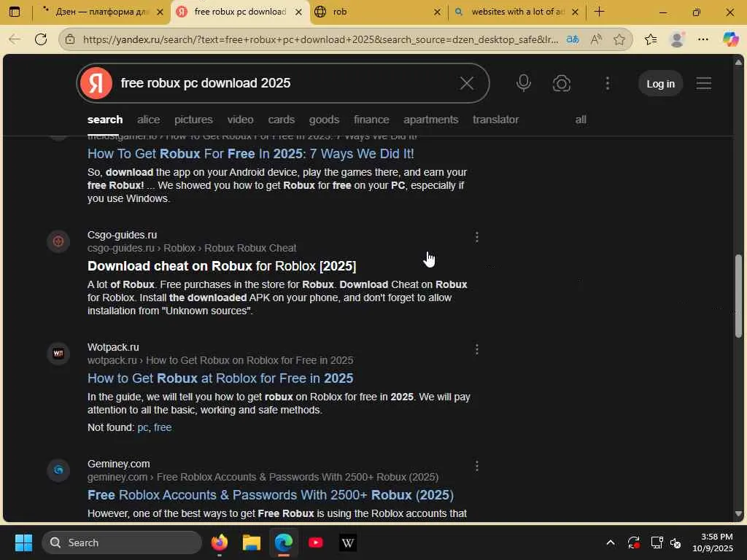Open Yandex hamburger menu
The width and height of the screenshot is (747, 560).
[704, 84]
